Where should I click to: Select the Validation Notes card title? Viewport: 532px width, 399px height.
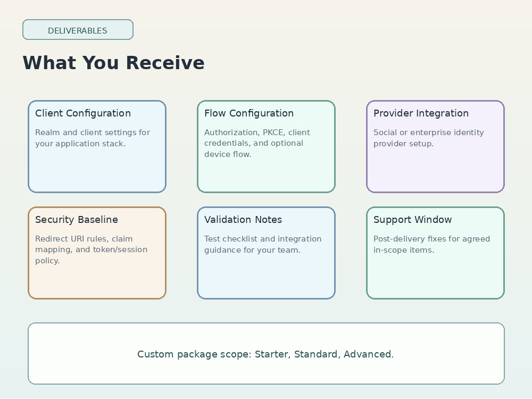coord(243,220)
